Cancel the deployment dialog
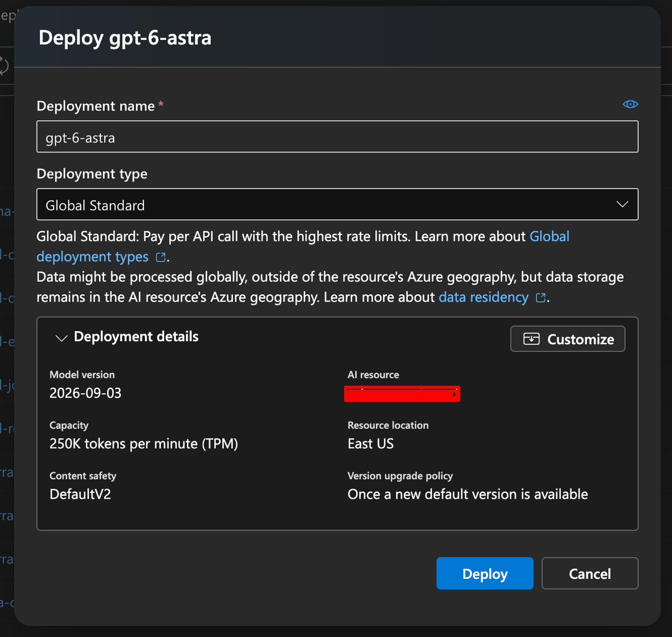 pos(590,573)
